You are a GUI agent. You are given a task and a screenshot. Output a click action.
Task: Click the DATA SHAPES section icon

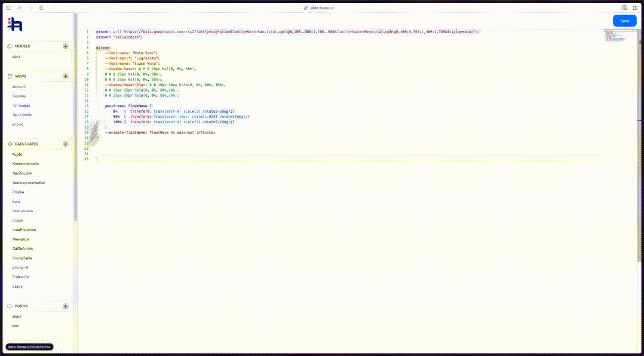(x=10, y=144)
